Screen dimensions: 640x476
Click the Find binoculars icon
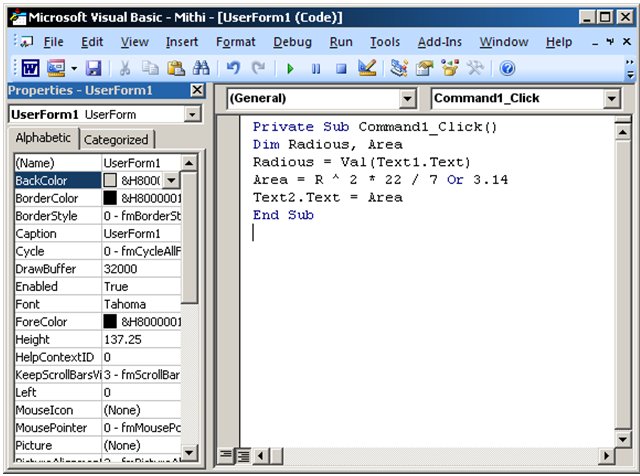pyautogui.click(x=200, y=69)
